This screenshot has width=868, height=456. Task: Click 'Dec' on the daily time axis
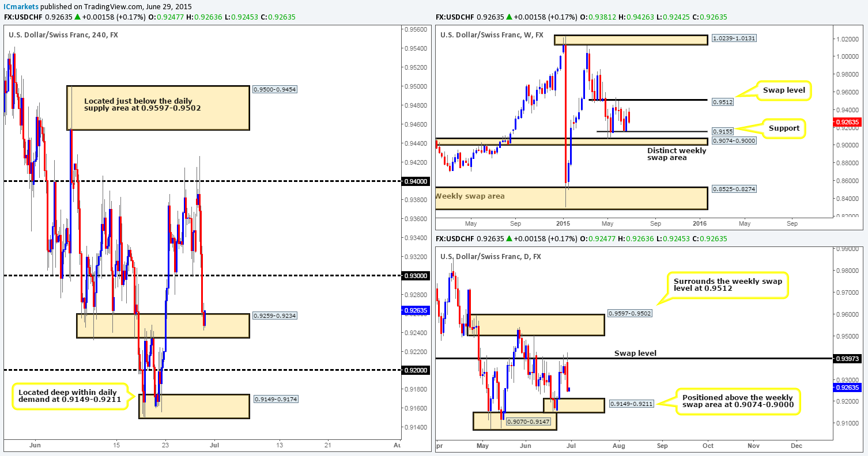[797, 446]
